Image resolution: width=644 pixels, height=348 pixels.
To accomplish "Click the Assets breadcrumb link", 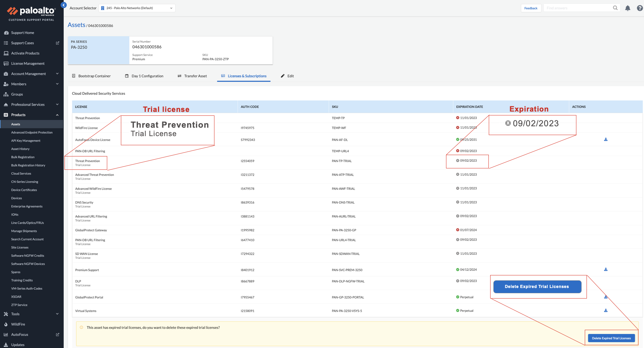I will point(76,25).
